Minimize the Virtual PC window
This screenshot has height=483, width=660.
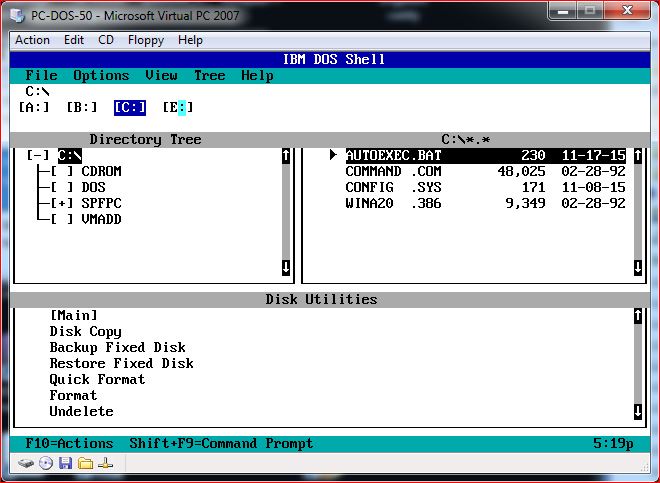563,11
